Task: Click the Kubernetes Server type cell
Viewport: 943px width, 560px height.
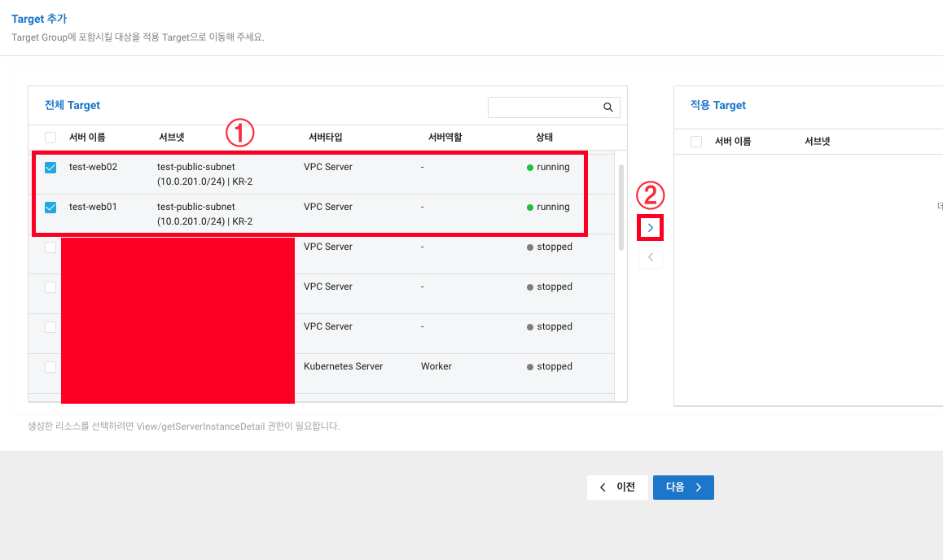Action: (344, 366)
